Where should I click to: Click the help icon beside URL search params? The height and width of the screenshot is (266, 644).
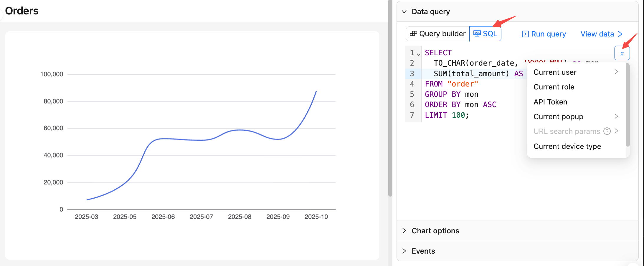607,131
